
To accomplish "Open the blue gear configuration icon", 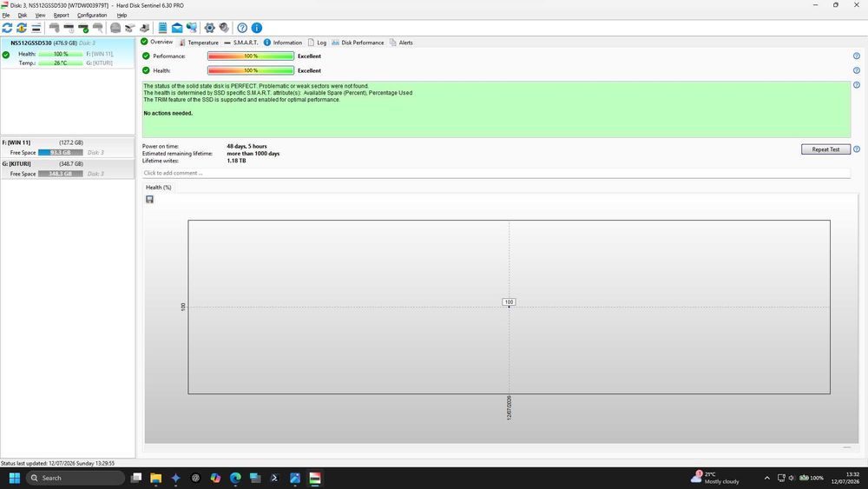I will click(x=210, y=28).
